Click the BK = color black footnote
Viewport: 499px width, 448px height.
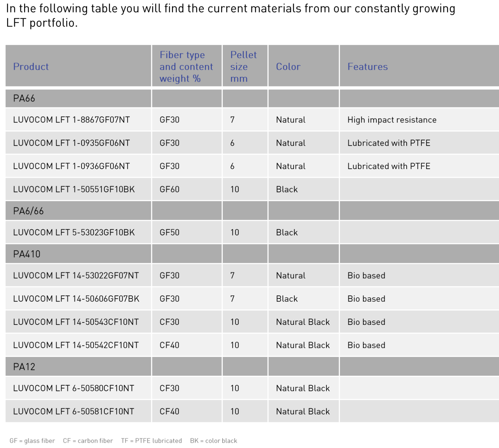pos(214,441)
